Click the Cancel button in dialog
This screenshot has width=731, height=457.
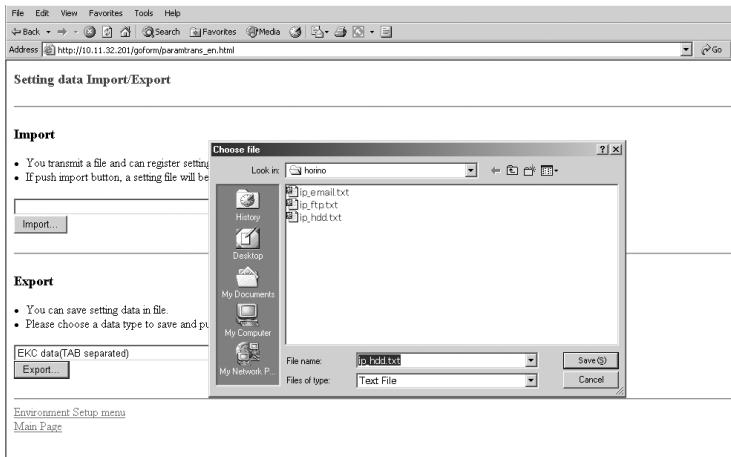pyautogui.click(x=591, y=380)
